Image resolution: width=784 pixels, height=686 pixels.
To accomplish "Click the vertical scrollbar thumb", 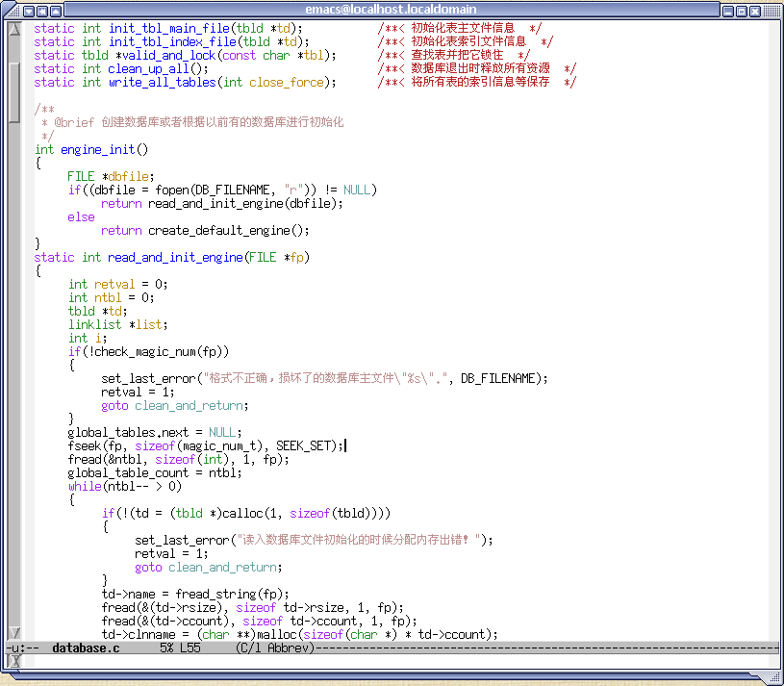I will [14, 92].
